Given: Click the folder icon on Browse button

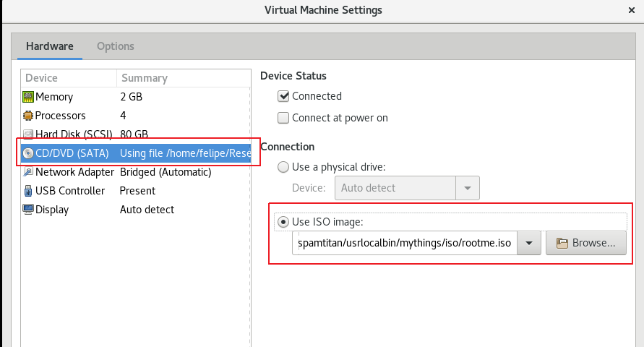Looking at the screenshot, I should click(562, 244).
